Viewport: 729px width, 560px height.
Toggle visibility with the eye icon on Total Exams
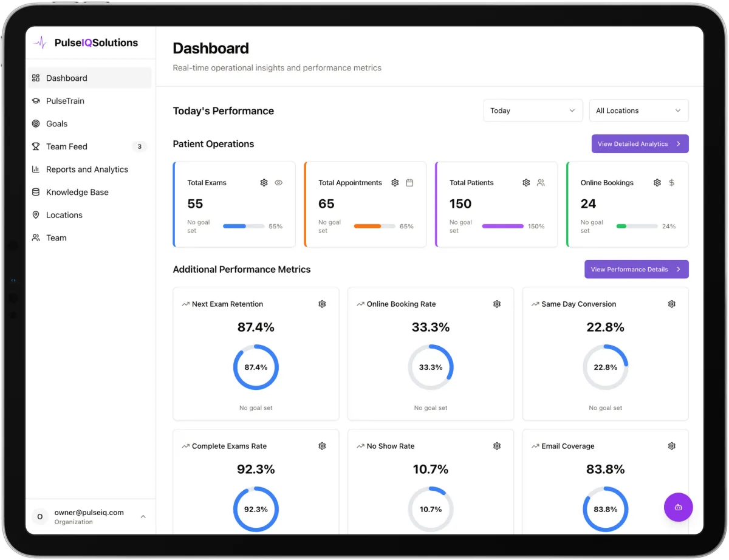pyautogui.click(x=278, y=182)
